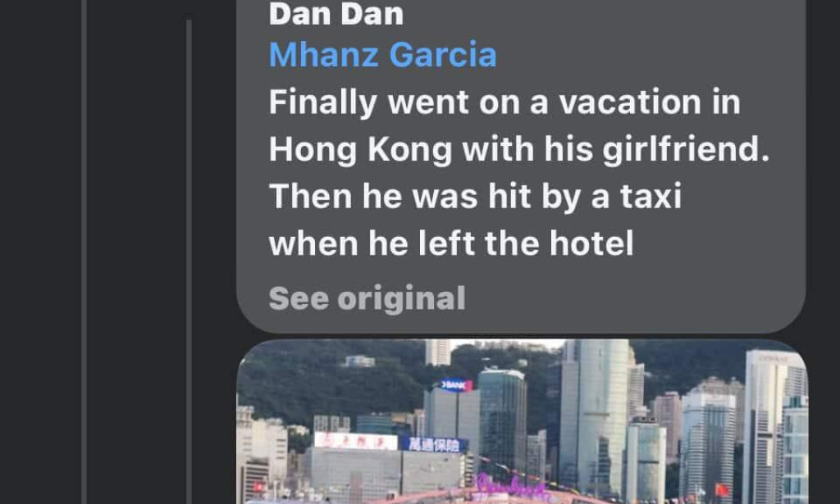Image resolution: width=840 pixels, height=504 pixels.
Task: Click the "Hong Kong with his girlfriend" line
Action: pos(519,148)
